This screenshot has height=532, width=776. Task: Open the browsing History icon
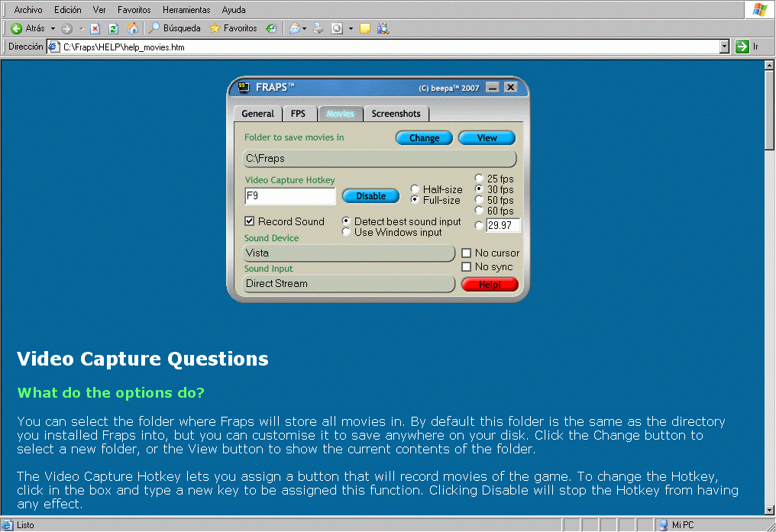coord(272,28)
